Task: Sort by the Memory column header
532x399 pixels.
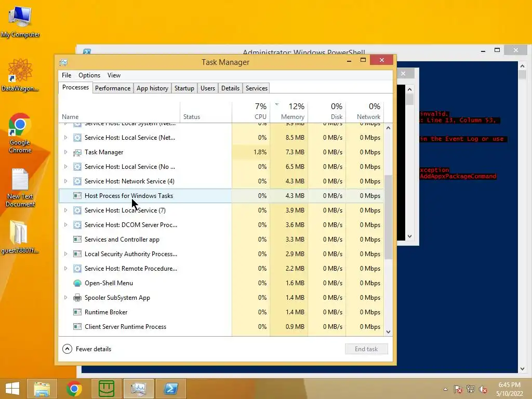Action: (289, 112)
